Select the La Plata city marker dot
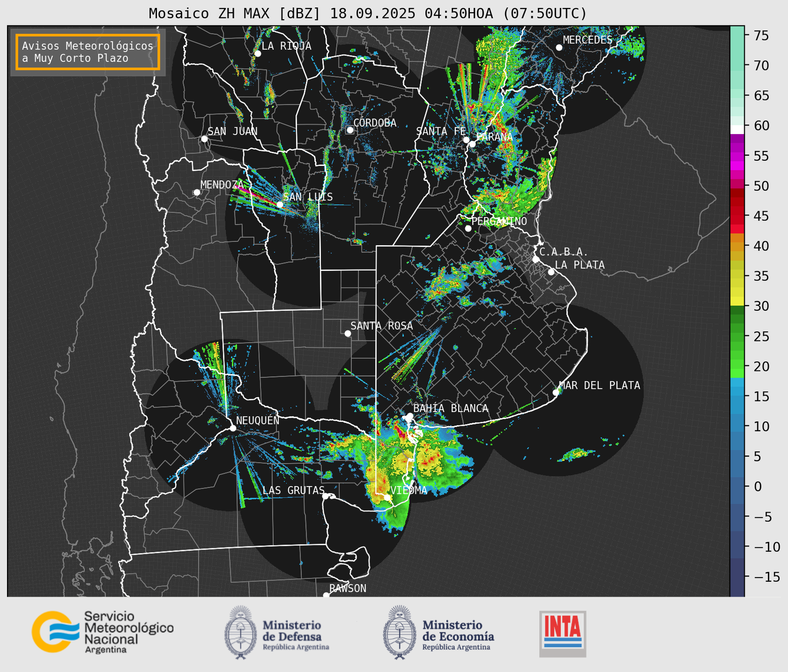Image resolution: width=788 pixels, height=672 pixels. (x=551, y=272)
